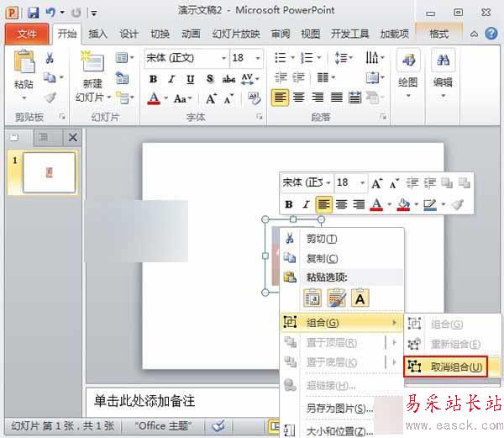Viewport: 504px width, 438px height.
Task: Open mini toolbar font name dropdown
Action: 328,182
